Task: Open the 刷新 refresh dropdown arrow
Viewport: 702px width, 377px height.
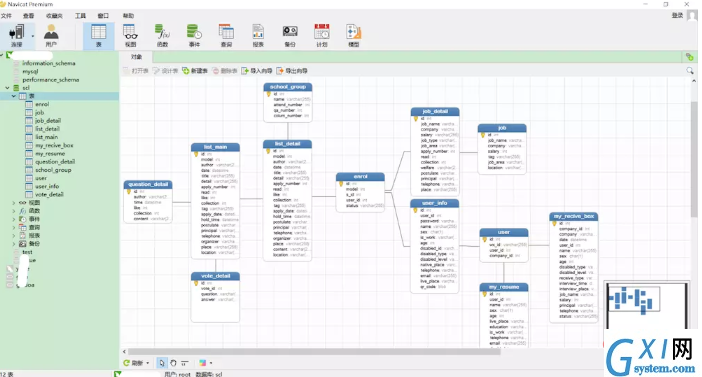Action: click(x=148, y=363)
